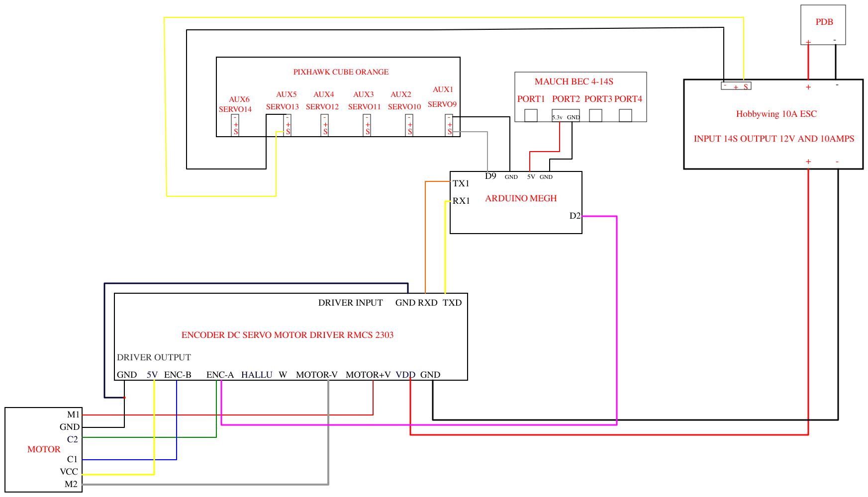Click the M2 motor pin
Screen dimensions: 868x497
click(71, 484)
